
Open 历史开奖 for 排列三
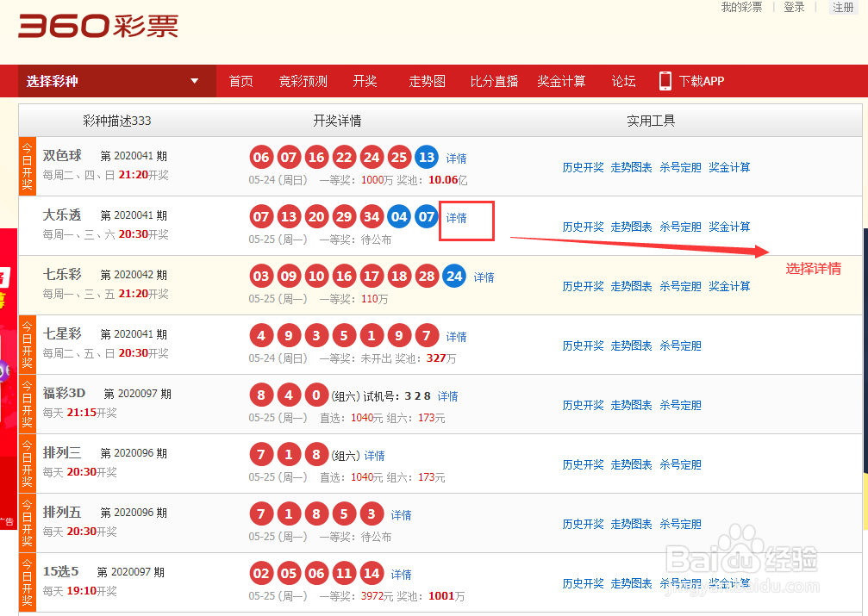click(x=582, y=464)
